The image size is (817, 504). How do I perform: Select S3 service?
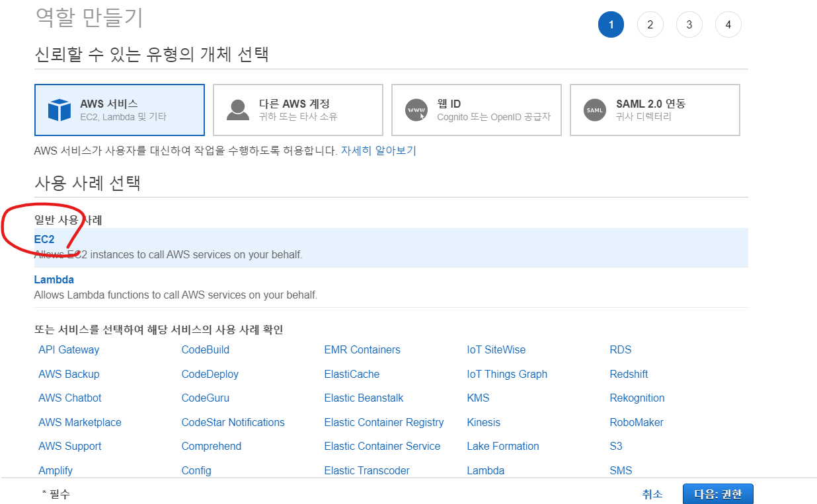616,447
